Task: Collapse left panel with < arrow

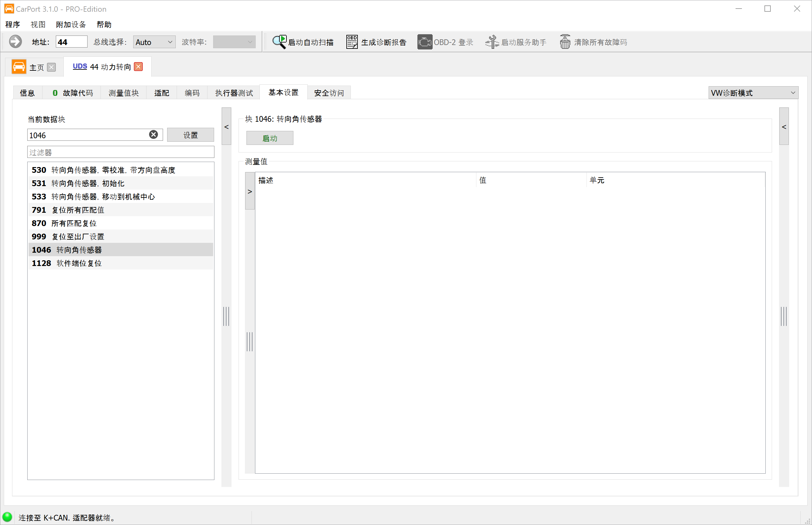Action: 226,126
